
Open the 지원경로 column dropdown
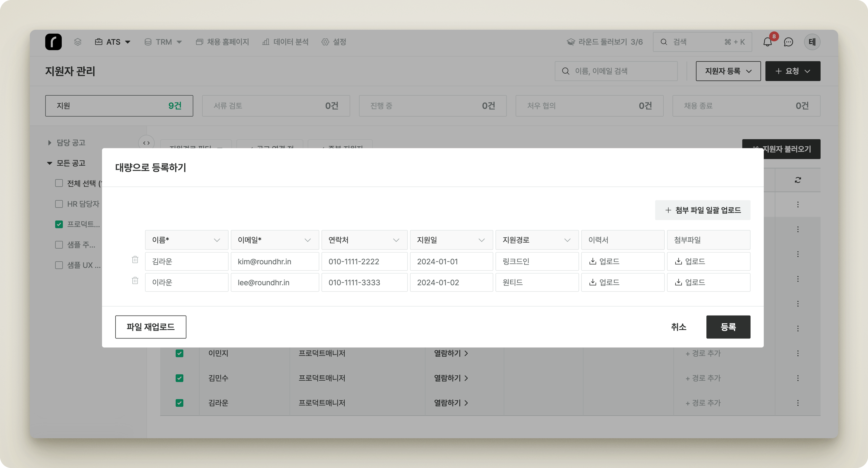[x=537, y=240]
